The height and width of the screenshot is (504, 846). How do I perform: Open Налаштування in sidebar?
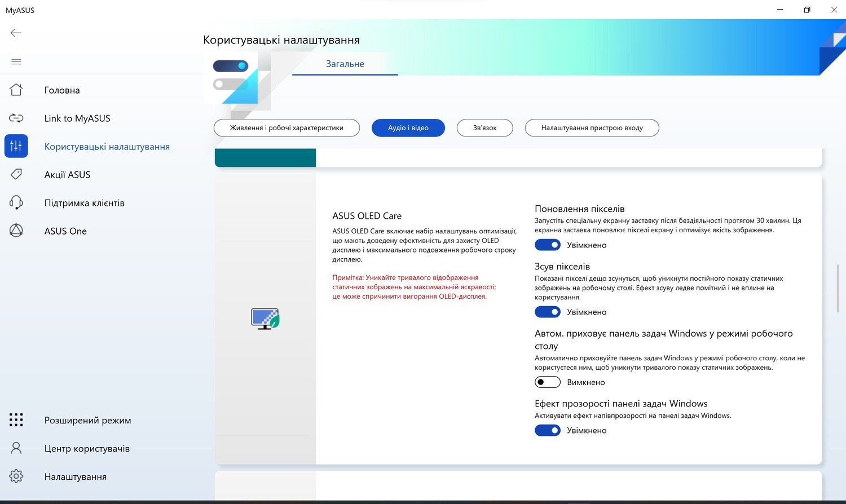click(x=76, y=477)
